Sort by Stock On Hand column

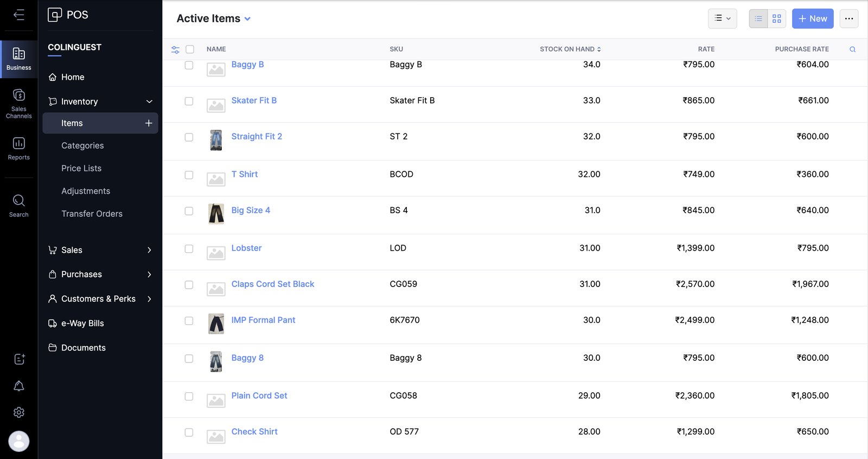[x=570, y=49]
